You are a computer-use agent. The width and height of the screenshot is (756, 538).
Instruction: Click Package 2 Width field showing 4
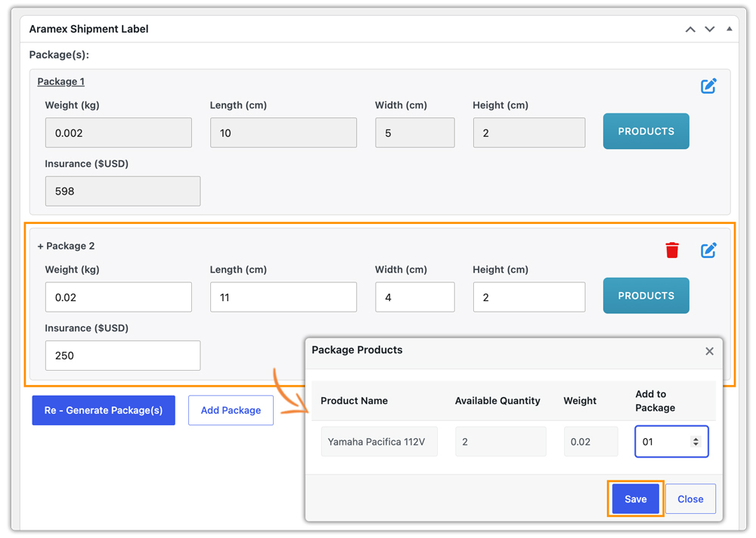tap(415, 297)
